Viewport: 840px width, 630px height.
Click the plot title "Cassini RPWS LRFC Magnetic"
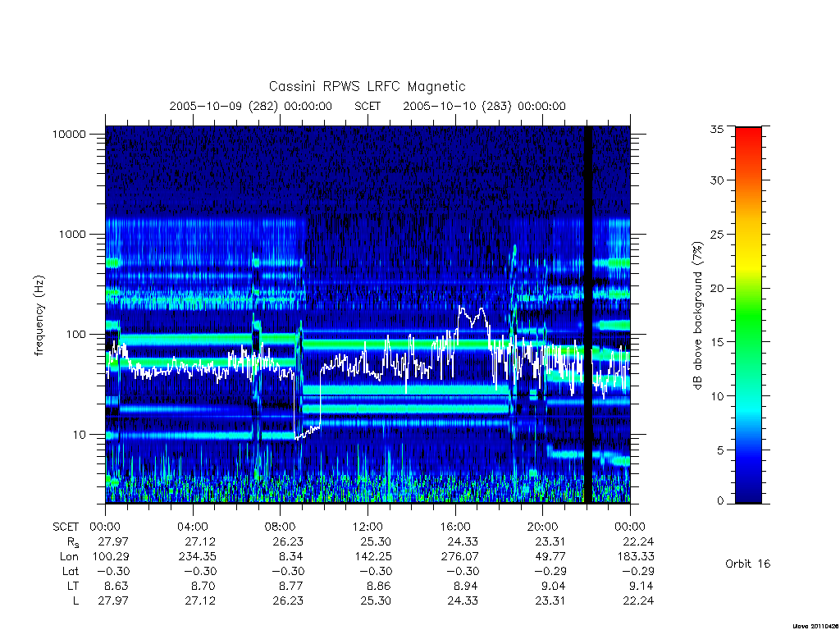367,86
